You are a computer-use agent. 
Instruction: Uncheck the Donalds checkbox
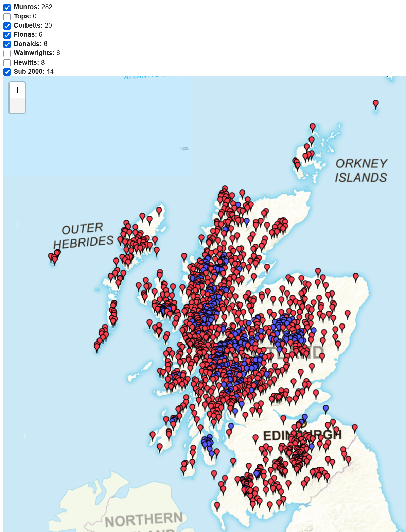(x=7, y=44)
